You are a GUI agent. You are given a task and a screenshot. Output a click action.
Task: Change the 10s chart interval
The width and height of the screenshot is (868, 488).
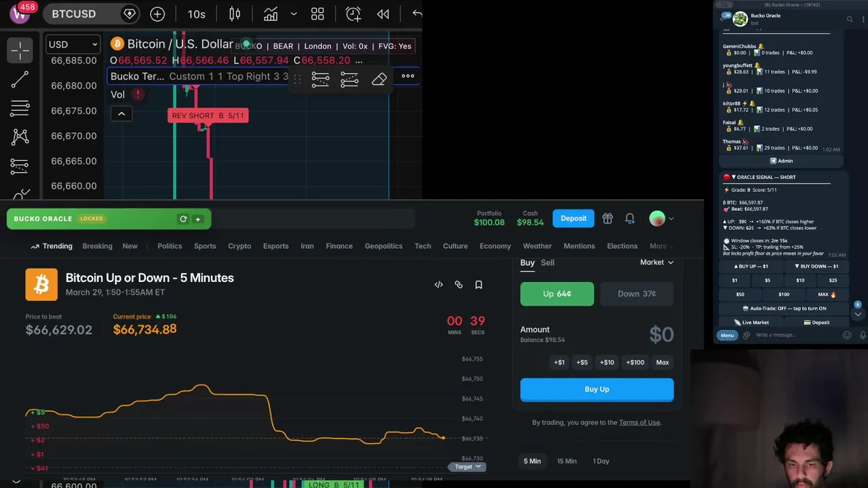tap(197, 14)
